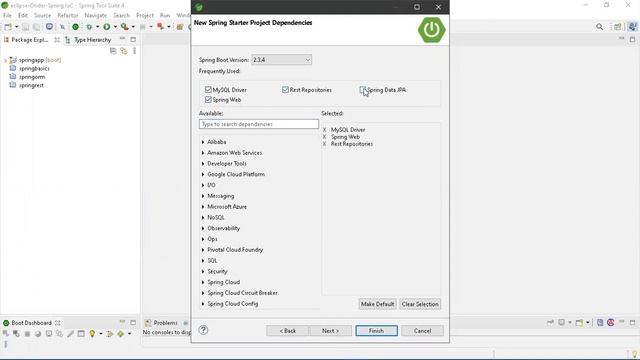Expand the Security dependency category
This screenshot has height=360, width=640.
[203, 271]
